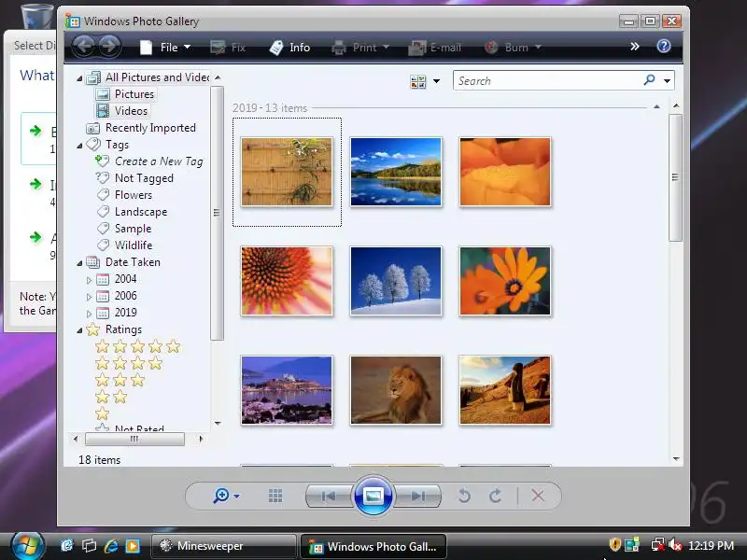747x560 pixels.
Task: Open the Help button
Action: (664, 46)
